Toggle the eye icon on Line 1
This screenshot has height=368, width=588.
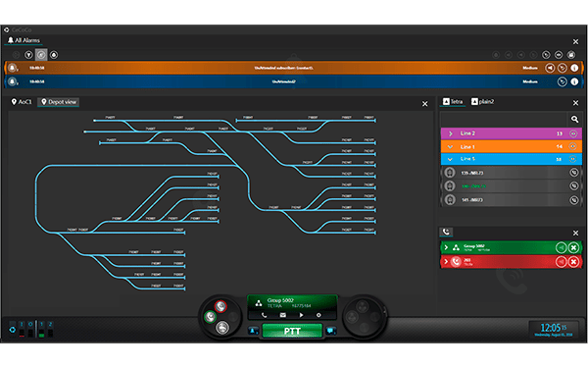[572, 146]
